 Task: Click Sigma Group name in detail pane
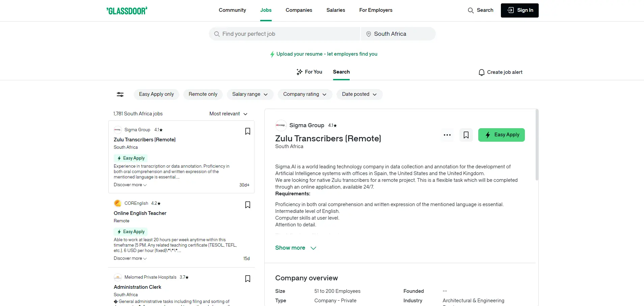(306, 126)
